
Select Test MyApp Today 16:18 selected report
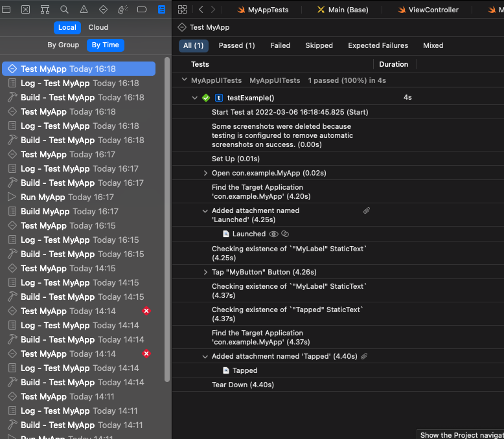(79, 69)
